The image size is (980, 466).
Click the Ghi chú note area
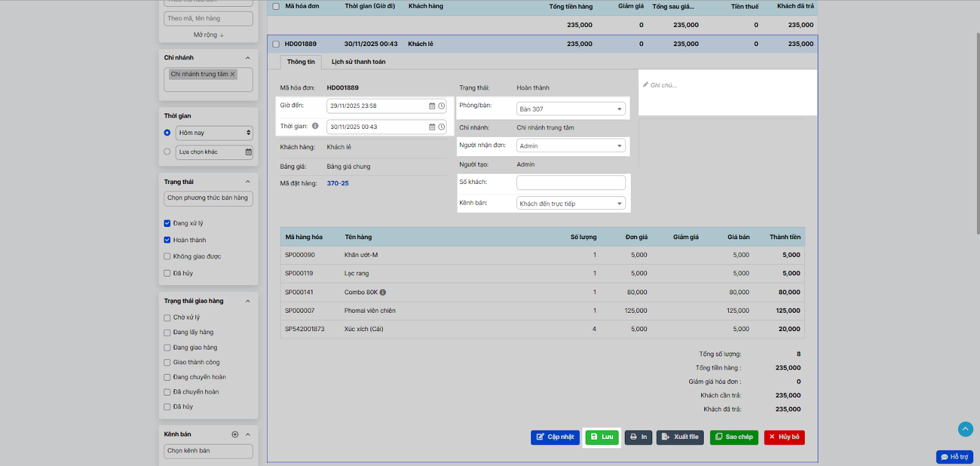tap(728, 92)
